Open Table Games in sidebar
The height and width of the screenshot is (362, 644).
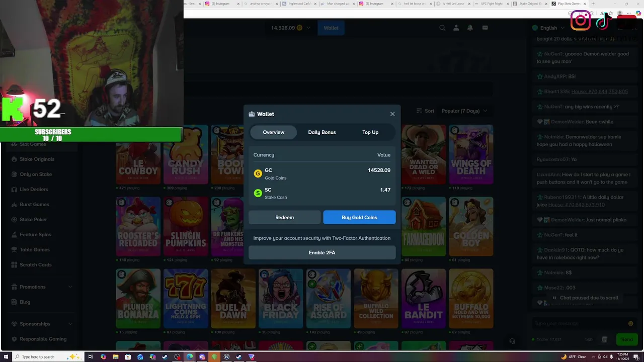tap(34, 250)
